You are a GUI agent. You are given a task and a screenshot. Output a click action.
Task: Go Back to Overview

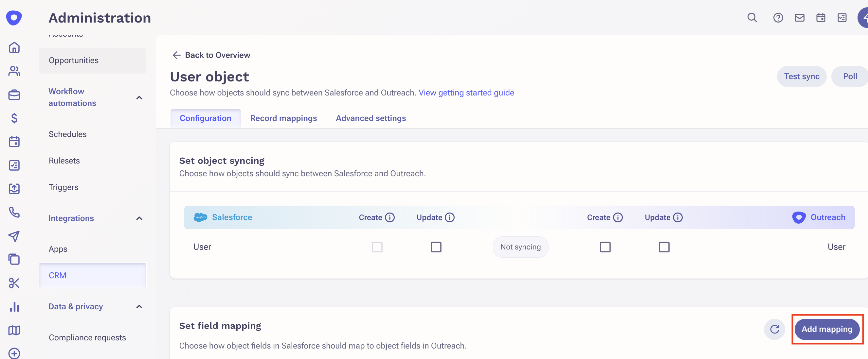[211, 55]
